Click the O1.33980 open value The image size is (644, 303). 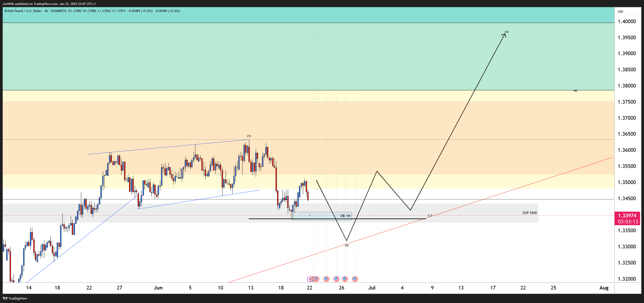tap(75, 11)
